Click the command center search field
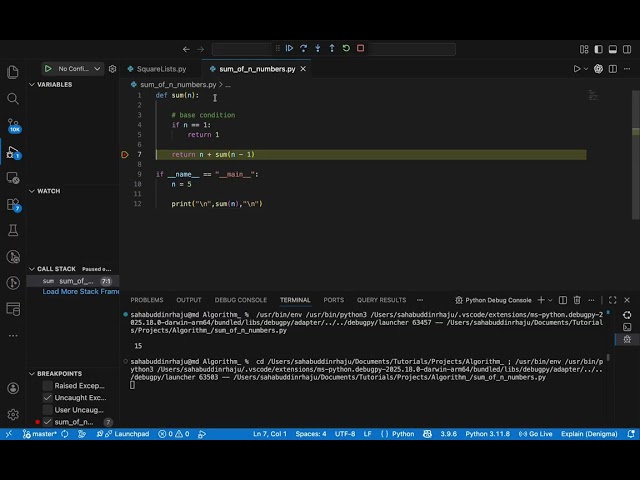The image size is (640, 480). (x=333, y=49)
